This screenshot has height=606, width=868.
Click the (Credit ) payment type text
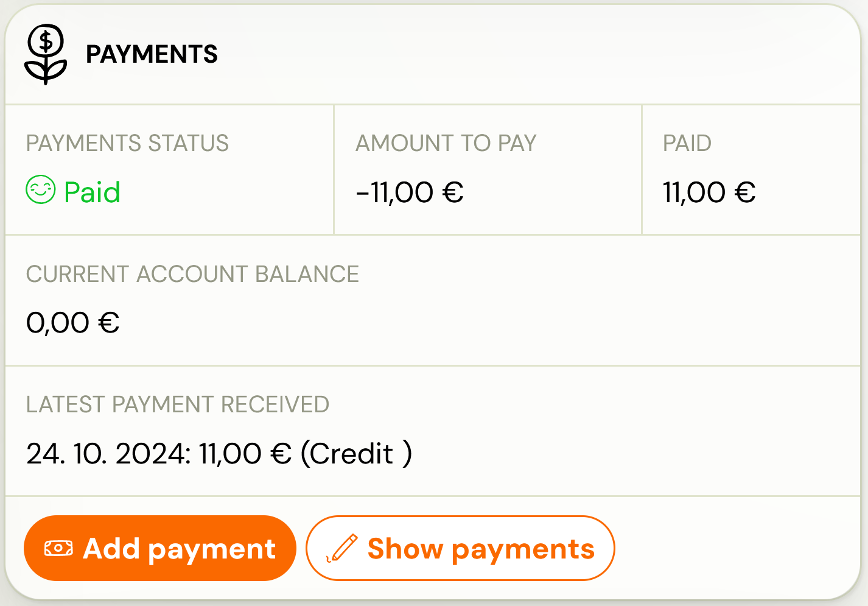click(x=356, y=454)
